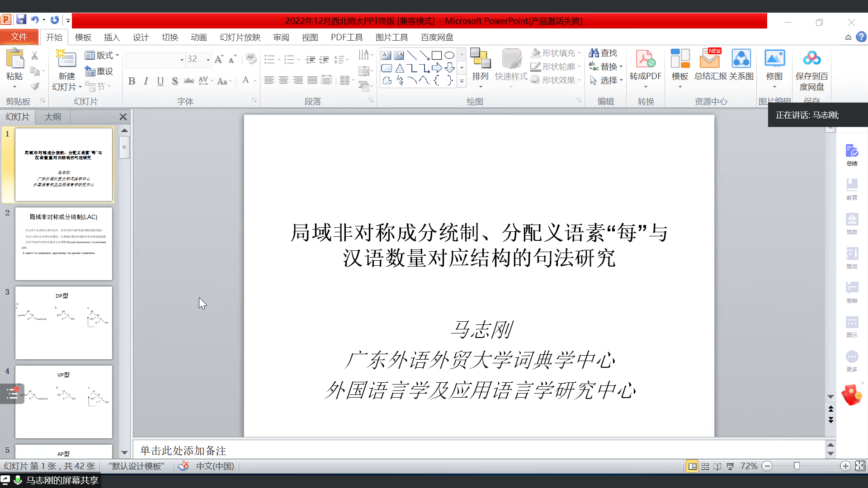Save to Baidu Netdisk (保存到百度网盘)
This screenshot has height=488, width=868.
(812, 70)
